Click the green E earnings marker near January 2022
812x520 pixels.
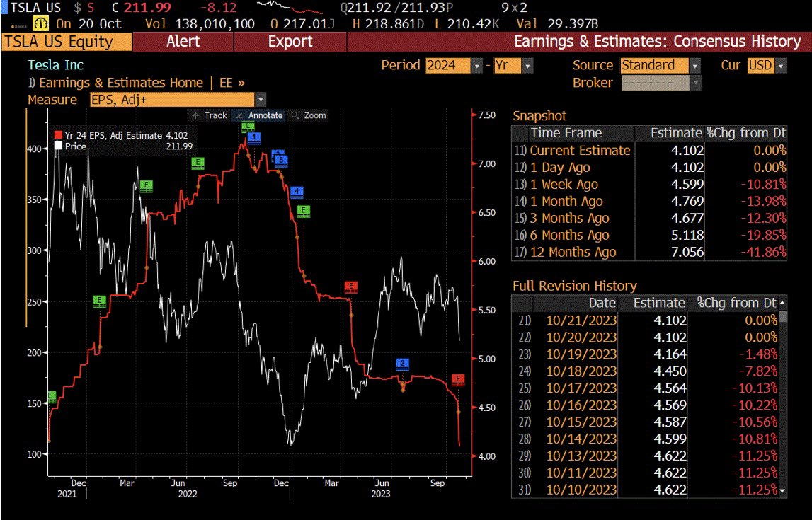point(99,301)
